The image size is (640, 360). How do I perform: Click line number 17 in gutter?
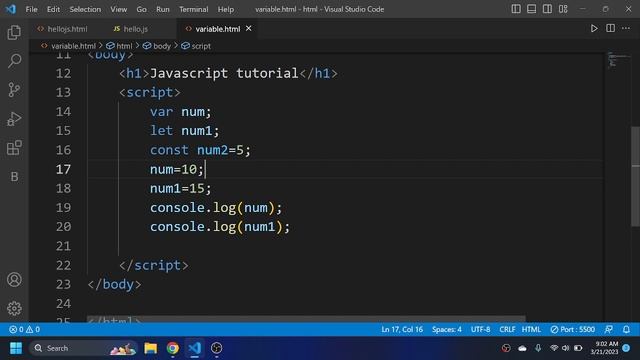coord(63,169)
